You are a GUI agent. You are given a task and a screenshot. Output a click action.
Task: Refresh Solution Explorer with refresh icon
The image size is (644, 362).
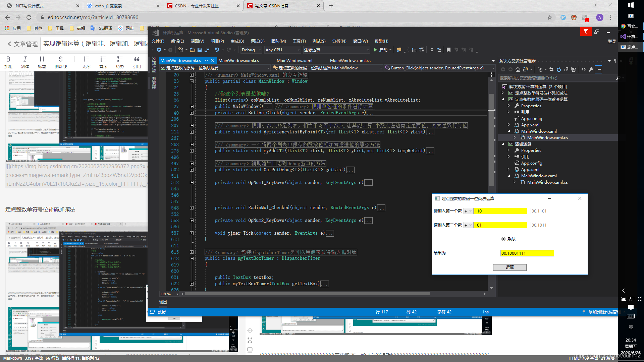[x=559, y=69]
